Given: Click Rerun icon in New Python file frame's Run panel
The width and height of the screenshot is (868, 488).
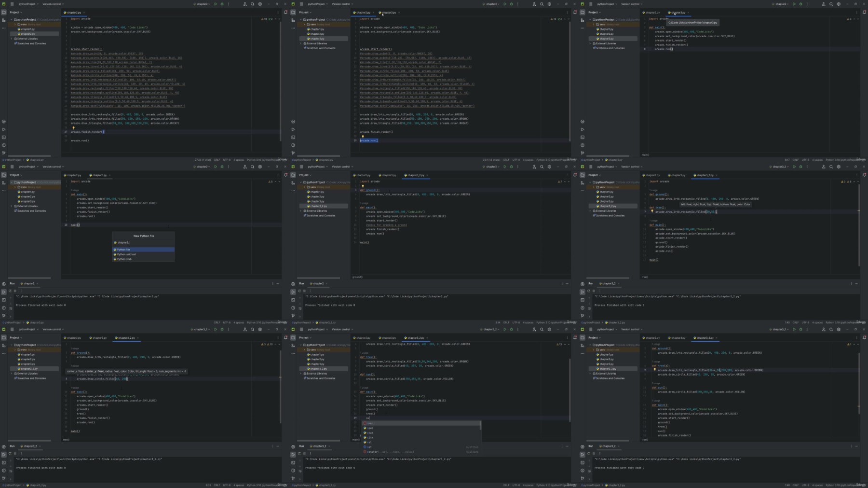Looking at the screenshot, I should (x=10, y=291).
